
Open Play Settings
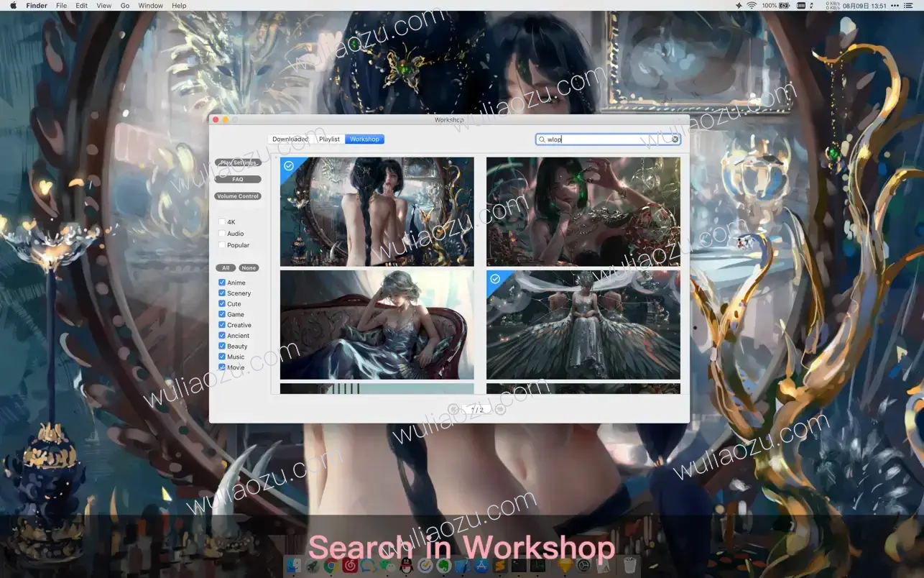point(238,162)
